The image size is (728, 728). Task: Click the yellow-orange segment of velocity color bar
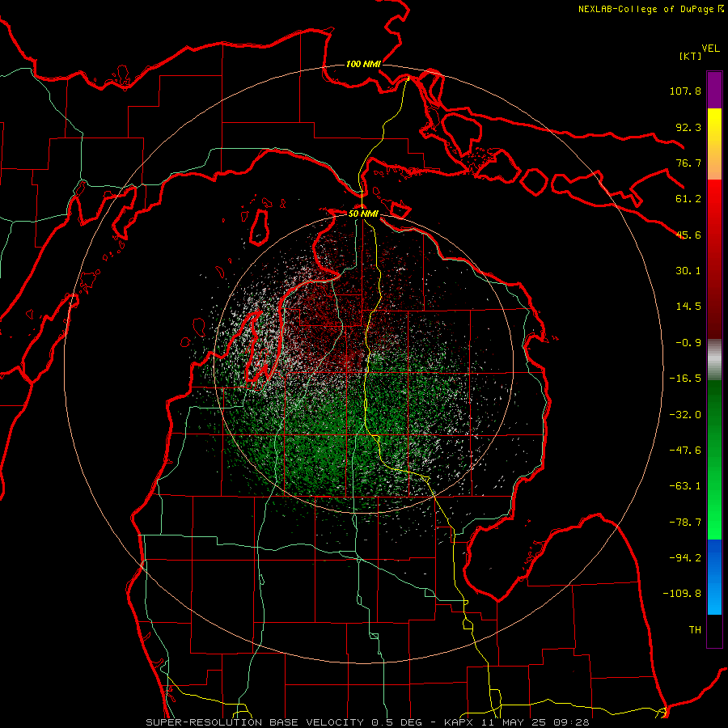click(714, 144)
